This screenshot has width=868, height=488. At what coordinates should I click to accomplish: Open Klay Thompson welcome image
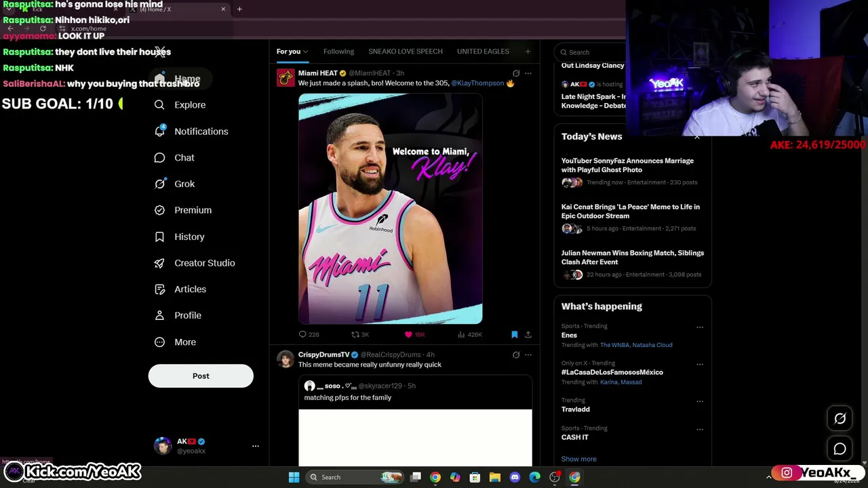[x=391, y=209]
